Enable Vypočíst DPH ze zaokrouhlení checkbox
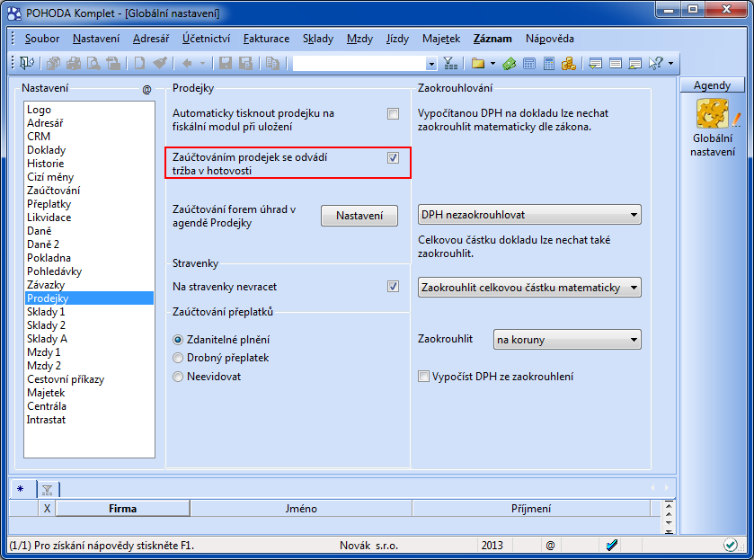Image resolution: width=754 pixels, height=560 pixels. point(423,377)
